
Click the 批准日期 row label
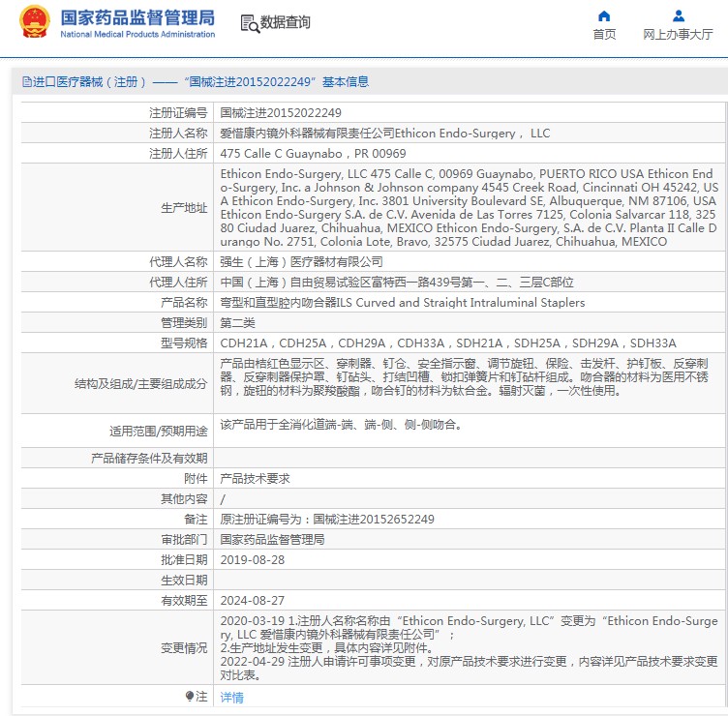pyautogui.click(x=184, y=560)
